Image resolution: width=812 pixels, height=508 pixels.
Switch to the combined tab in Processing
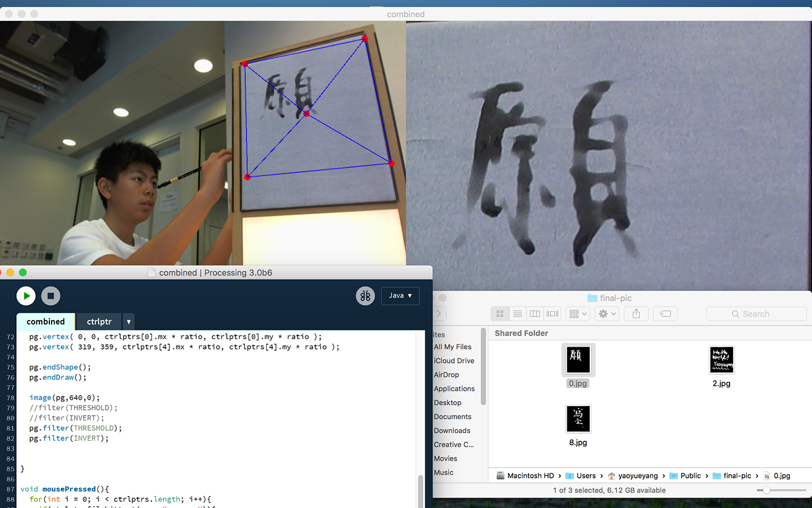point(46,322)
